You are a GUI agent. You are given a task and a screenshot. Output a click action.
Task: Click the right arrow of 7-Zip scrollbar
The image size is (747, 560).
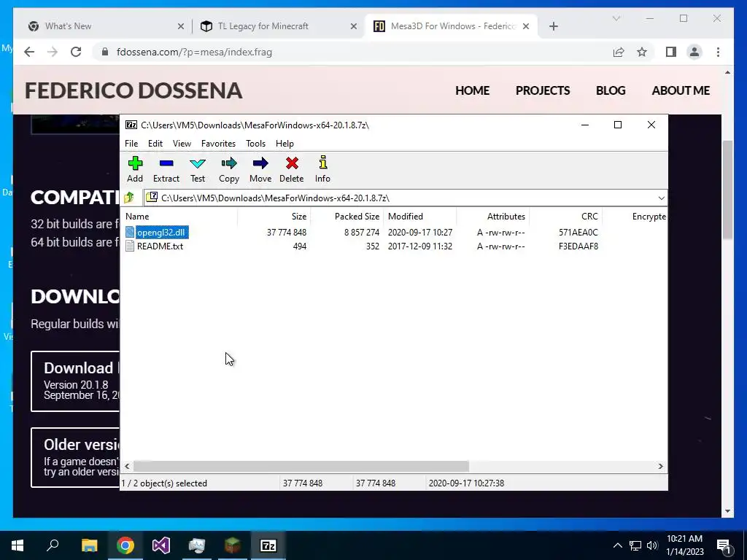pos(660,466)
